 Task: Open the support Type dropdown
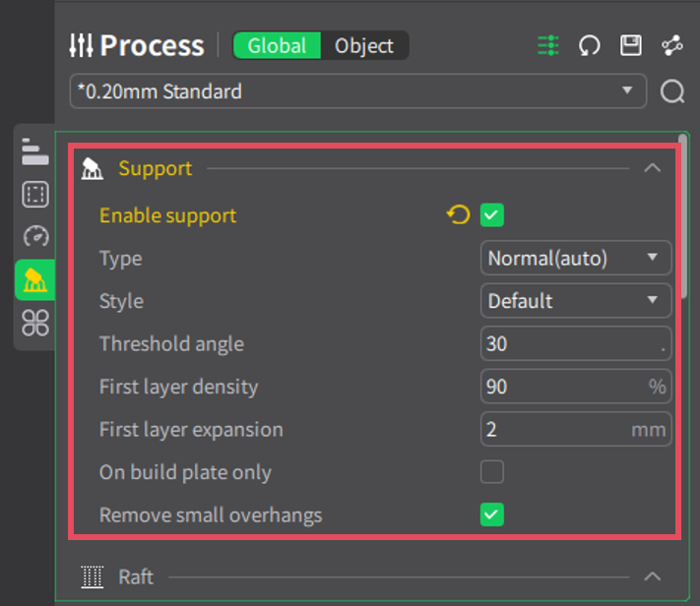pos(576,258)
